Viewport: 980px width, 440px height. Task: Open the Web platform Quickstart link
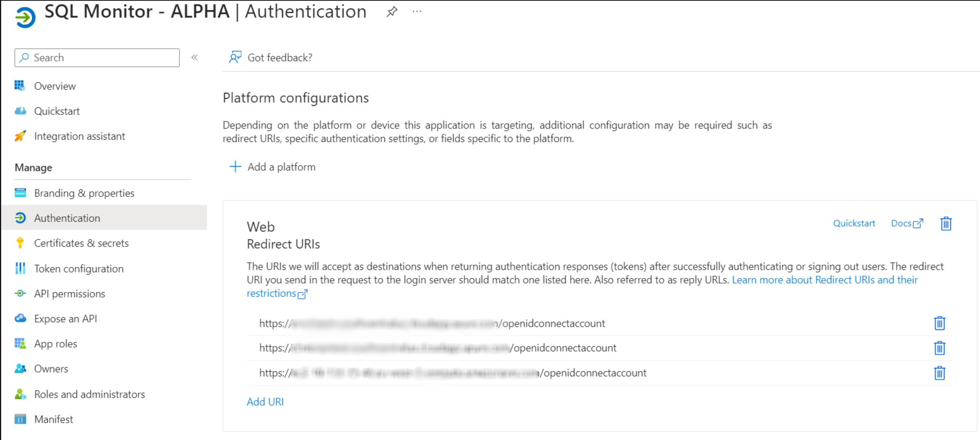[x=854, y=223]
